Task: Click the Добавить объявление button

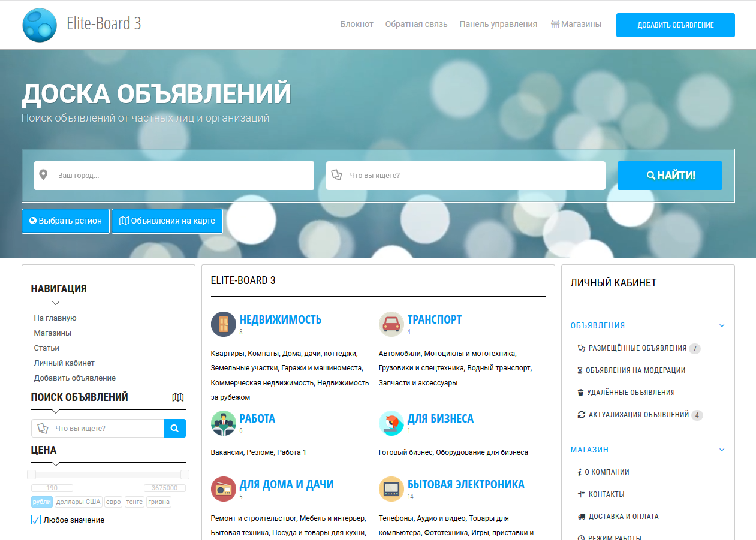Action: pyautogui.click(x=675, y=25)
